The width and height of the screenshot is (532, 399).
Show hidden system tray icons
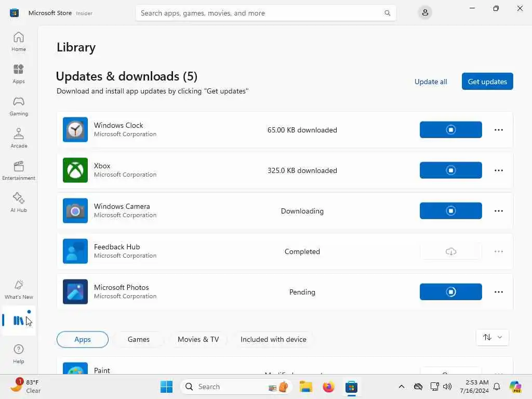tap(402, 387)
